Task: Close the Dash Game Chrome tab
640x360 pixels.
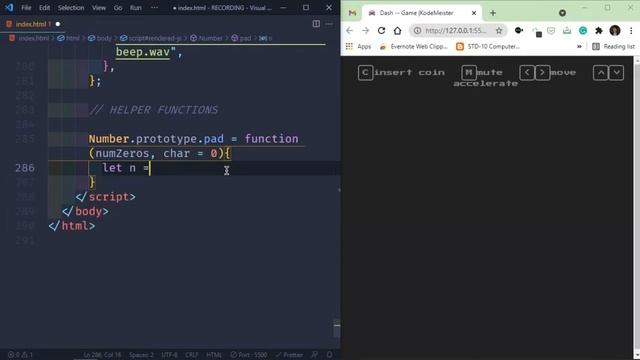Action: tap(474, 13)
